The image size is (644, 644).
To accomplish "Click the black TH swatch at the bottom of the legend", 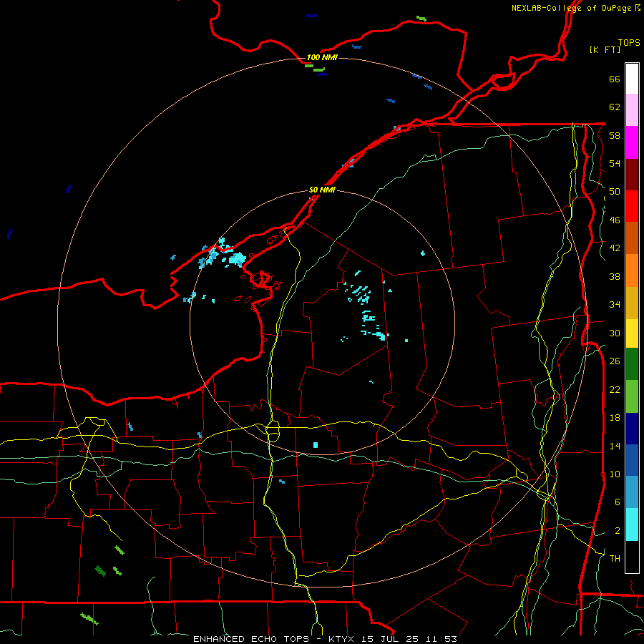I will pos(632,557).
